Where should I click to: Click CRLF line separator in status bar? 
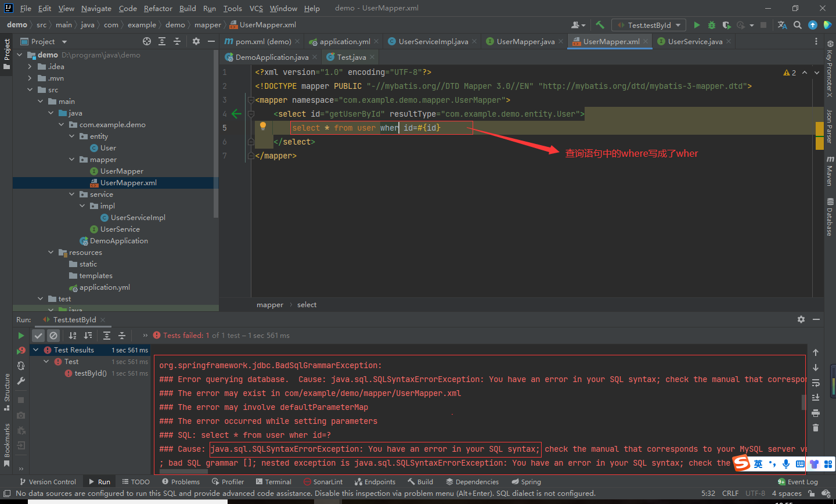pos(730,493)
